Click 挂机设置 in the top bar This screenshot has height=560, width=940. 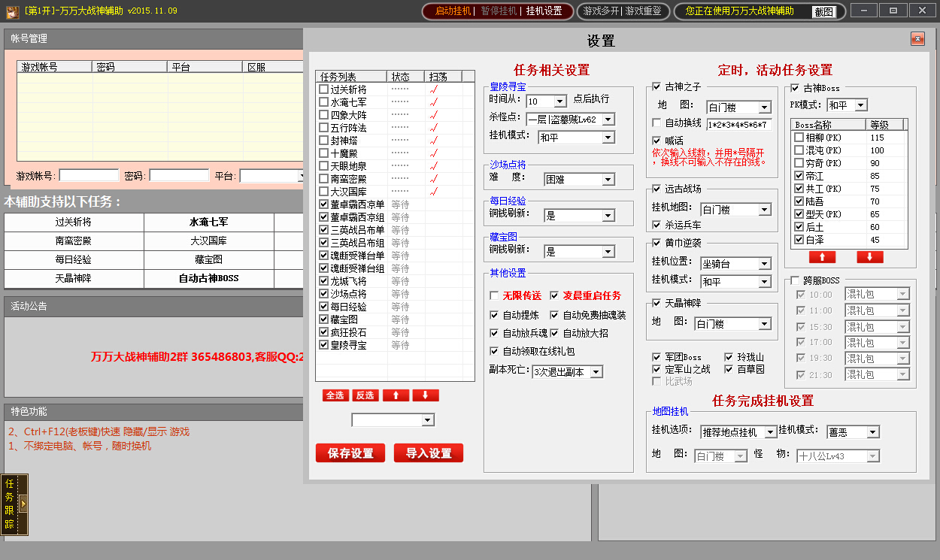pos(544,11)
